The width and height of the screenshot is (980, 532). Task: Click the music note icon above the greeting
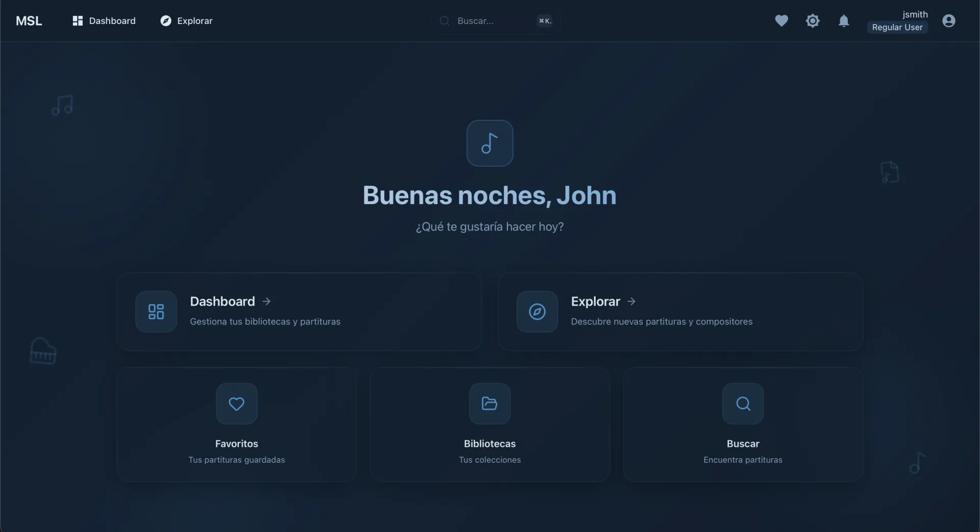[490, 143]
